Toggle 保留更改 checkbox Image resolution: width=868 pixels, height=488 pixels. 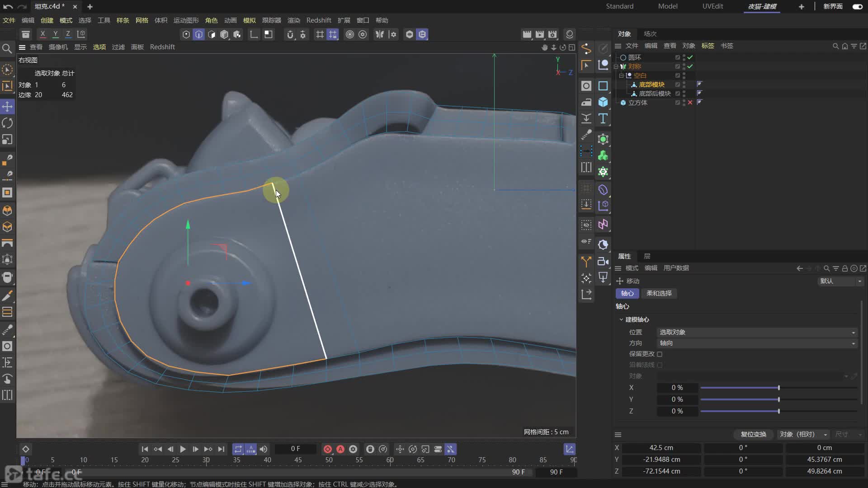pyautogui.click(x=660, y=354)
